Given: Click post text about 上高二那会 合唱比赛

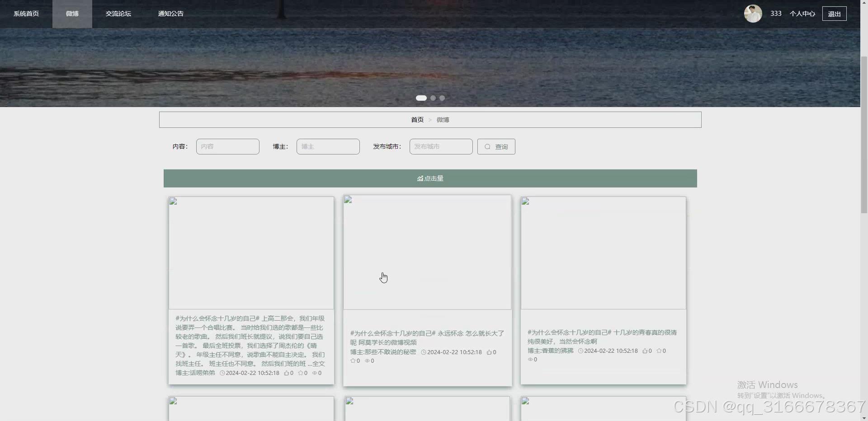Looking at the screenshot, I should pos(250,341).
